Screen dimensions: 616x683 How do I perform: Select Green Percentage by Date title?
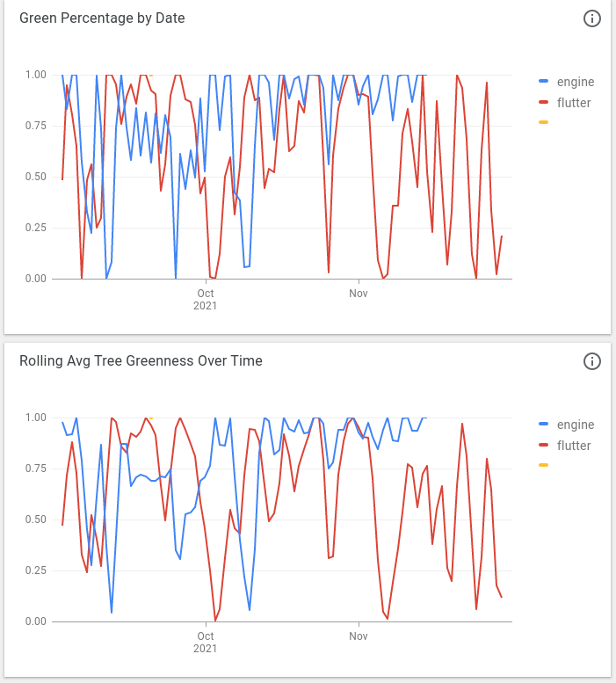point(102,18)
